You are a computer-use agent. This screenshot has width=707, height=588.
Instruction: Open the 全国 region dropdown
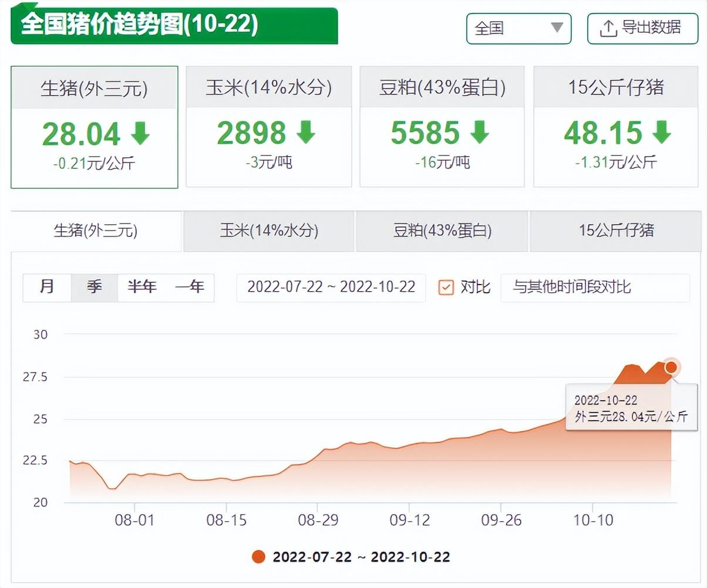pos(519,28)
